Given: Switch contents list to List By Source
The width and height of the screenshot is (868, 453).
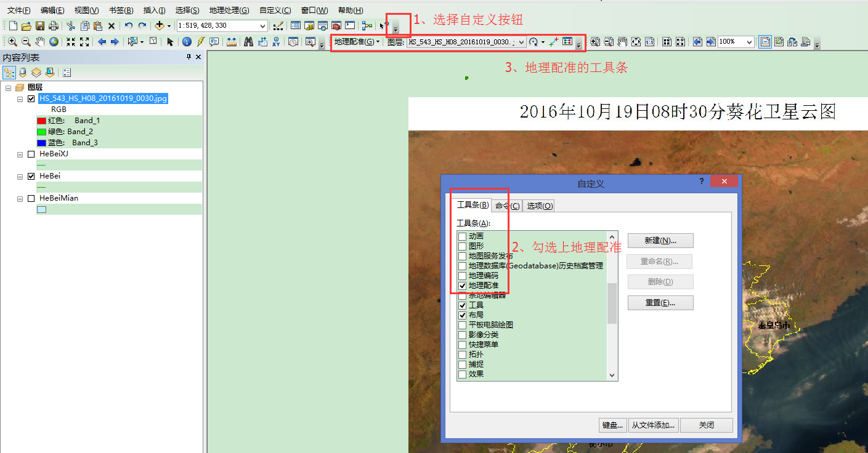Looking at the screenshot, I should coord(23,73).
